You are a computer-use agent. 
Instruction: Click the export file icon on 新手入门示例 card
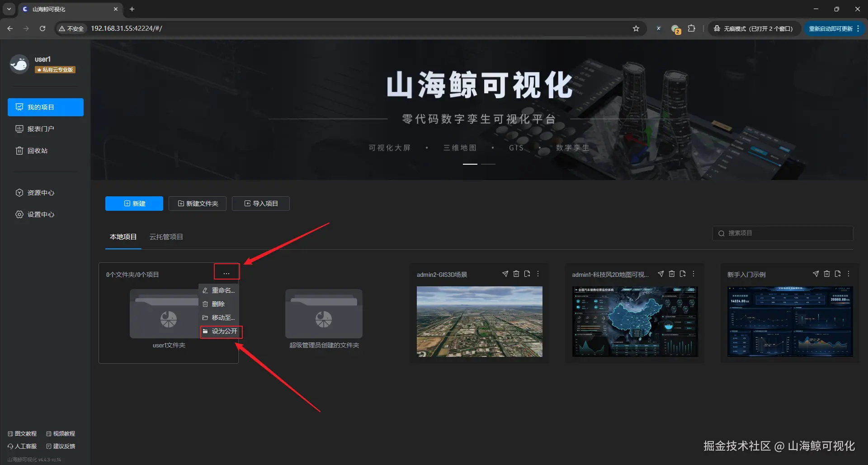(838, 274)
